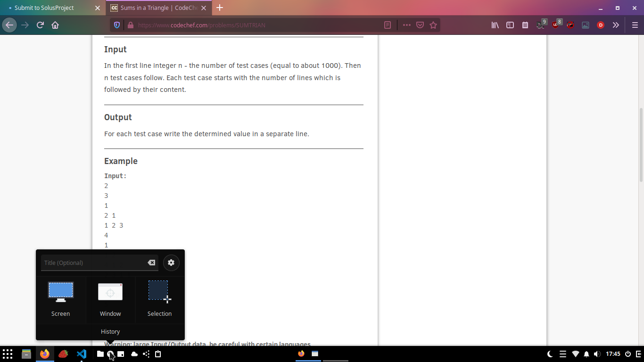Select second window in task list

pyautogui.click(x=315, y=354)
